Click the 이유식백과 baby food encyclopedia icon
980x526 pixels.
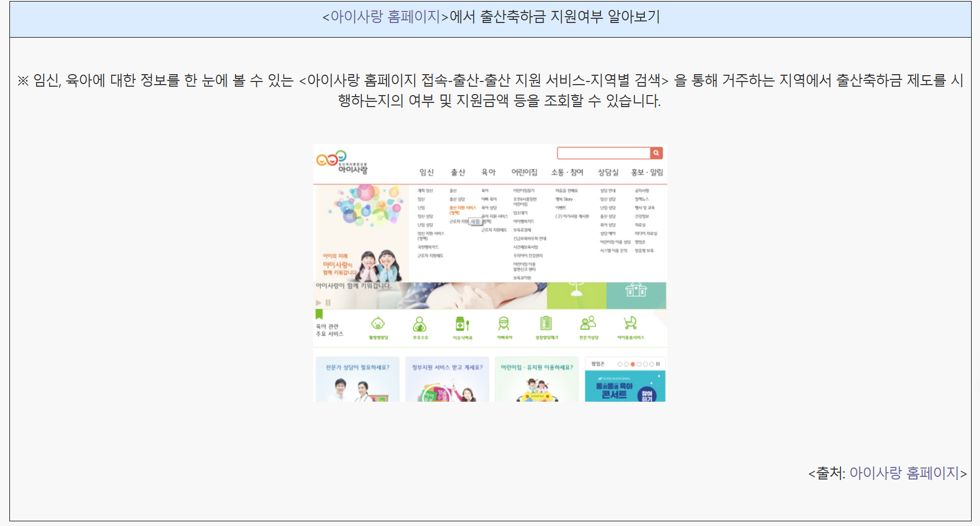click(x=463, y=325)
